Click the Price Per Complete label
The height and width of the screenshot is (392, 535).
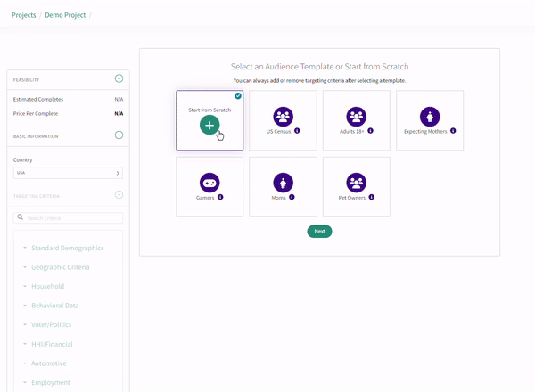tap(36, 113)
